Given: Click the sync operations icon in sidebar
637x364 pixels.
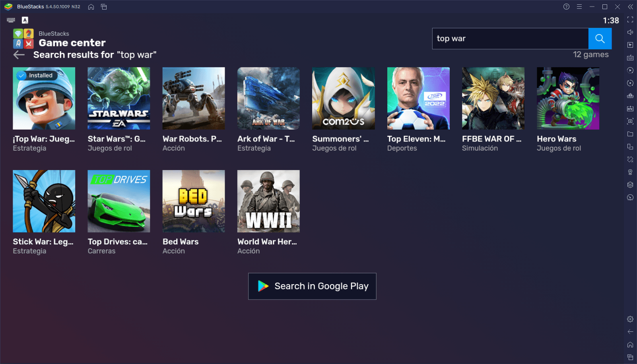Looking at the screenshot, I should click(630, 83).
